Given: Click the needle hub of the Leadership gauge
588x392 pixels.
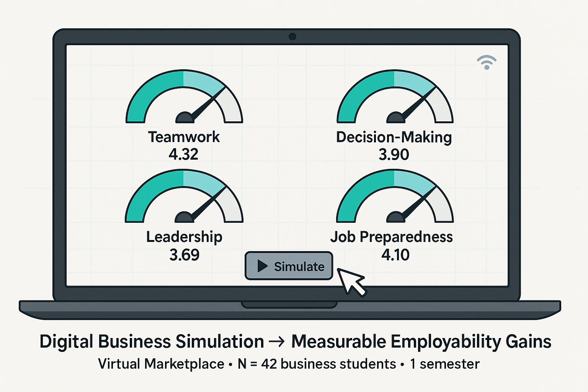Looking at the screenshot, I should pos(184,218).
